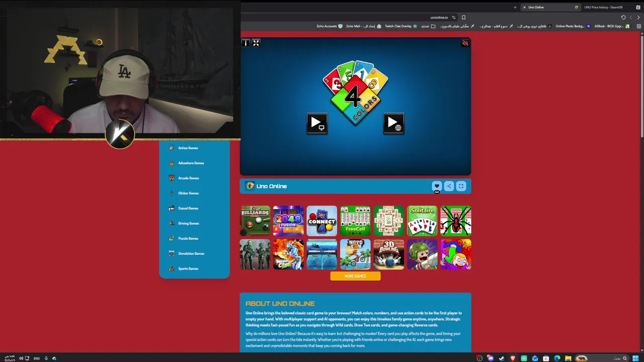The width and height of the screenshot is (644, 362).
Task: Open the Moto bike game thumbnail
Action: point(355,254)
